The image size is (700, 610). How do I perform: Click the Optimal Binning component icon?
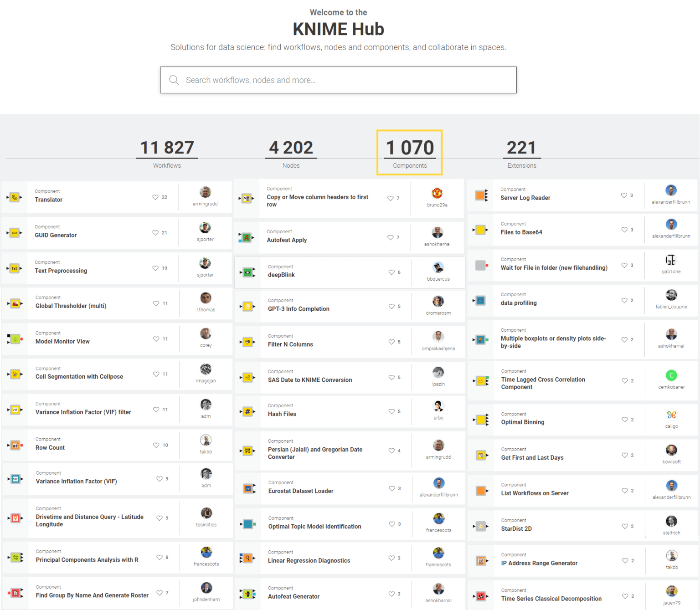[x=481, y=420]
